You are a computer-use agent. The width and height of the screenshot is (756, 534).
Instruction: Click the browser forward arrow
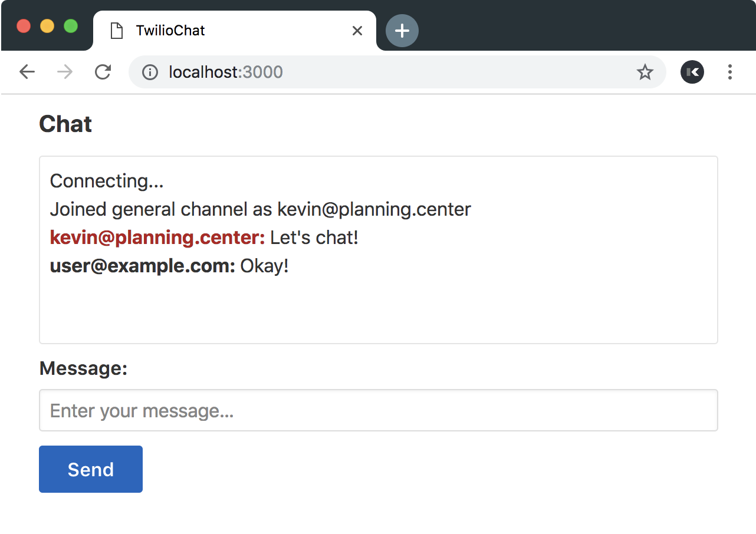coord(65,72)
